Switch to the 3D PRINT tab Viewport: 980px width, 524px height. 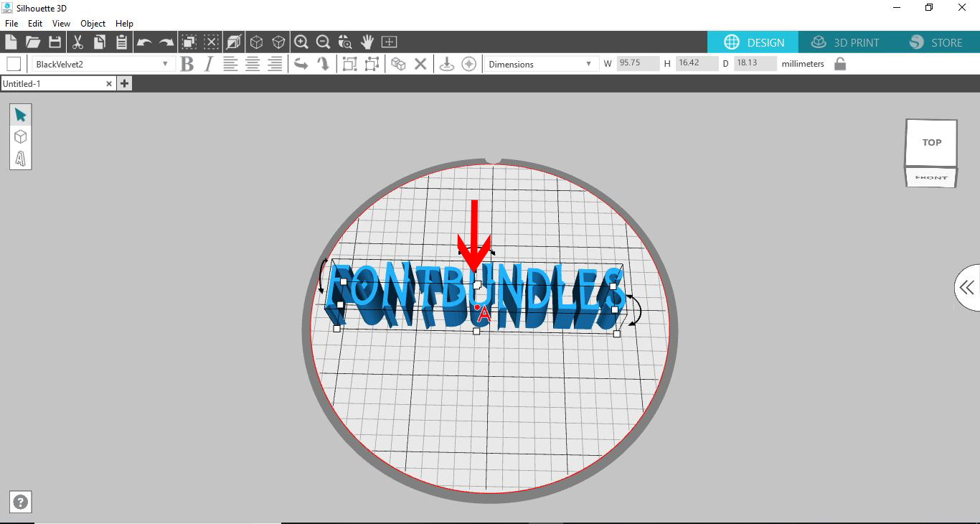844,42
